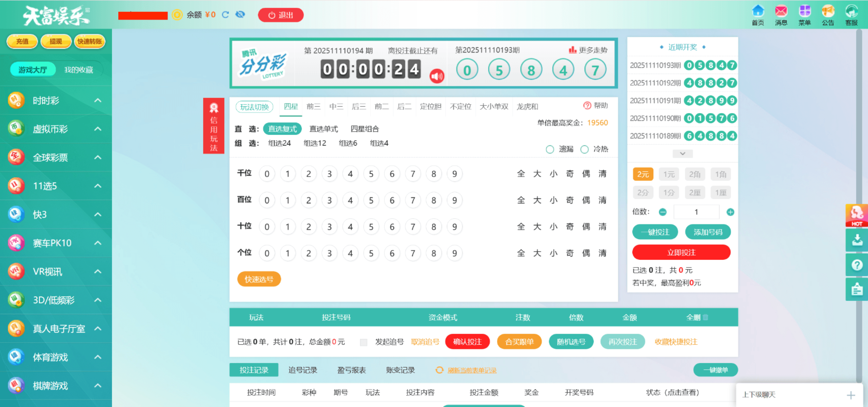Select the 遗漏 radio option
The image size is (868, 407).
click(550, 149)
